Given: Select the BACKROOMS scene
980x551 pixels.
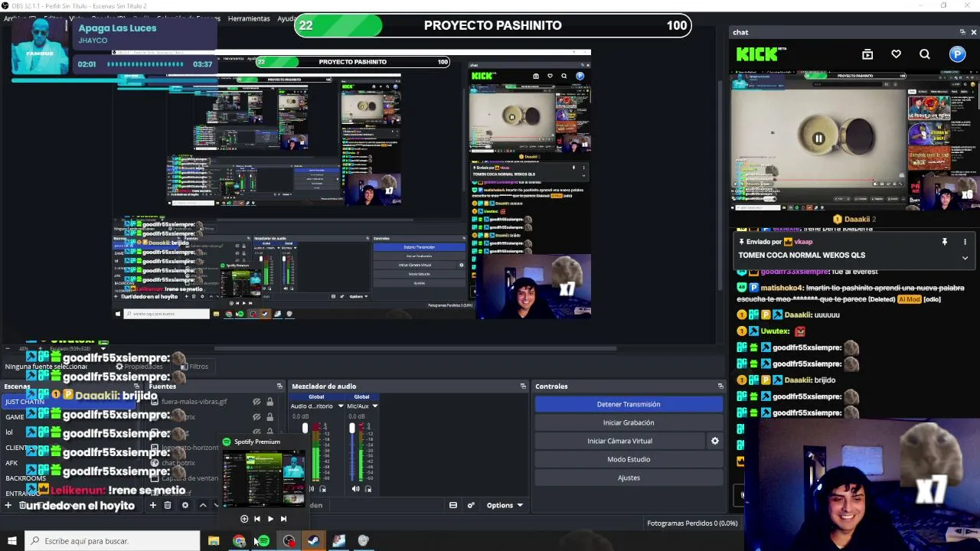Looking at the screenshot, I should click(26, 478).
